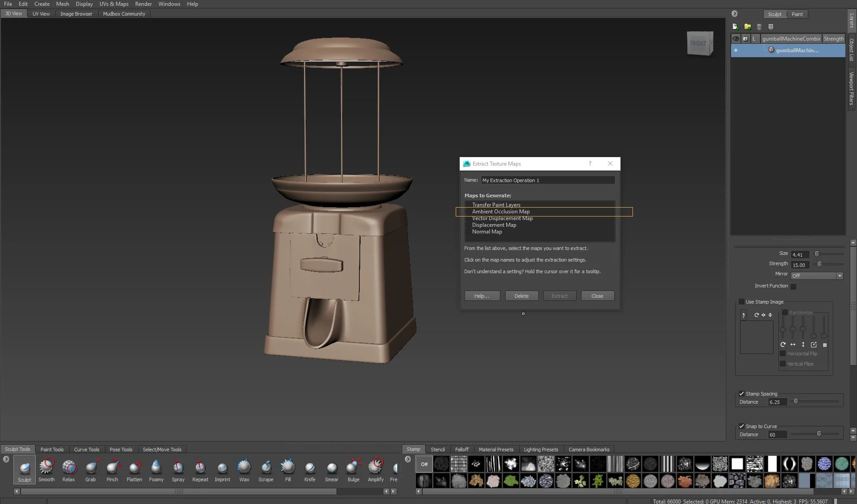The height and width of the screenshot is (504, 857).
Task: Click the FRONT view cube
Action: (699, 43)
